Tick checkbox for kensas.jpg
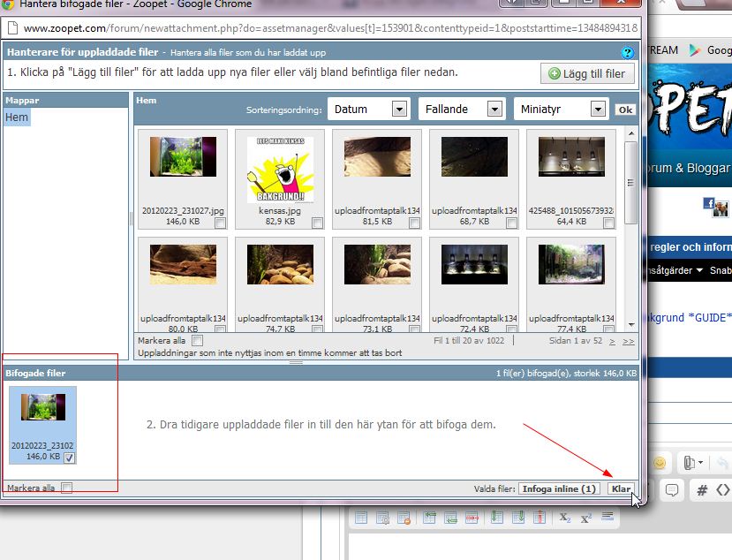This screenshot has width=732, height=560. [x=318, y=223]
